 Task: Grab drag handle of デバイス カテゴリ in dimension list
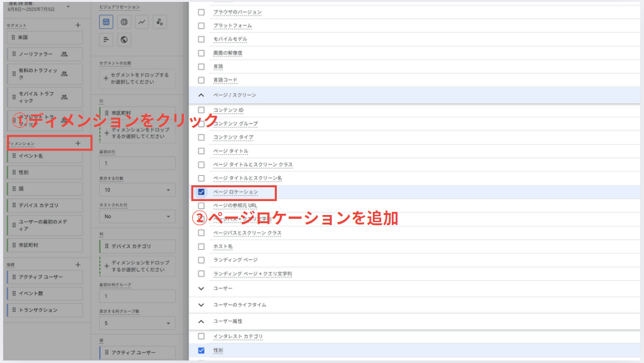click(x=13, y=205)
